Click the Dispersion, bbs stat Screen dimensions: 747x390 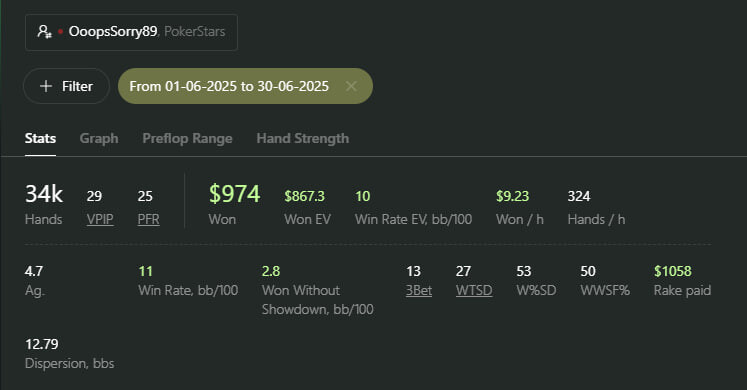tap(70, 354)
